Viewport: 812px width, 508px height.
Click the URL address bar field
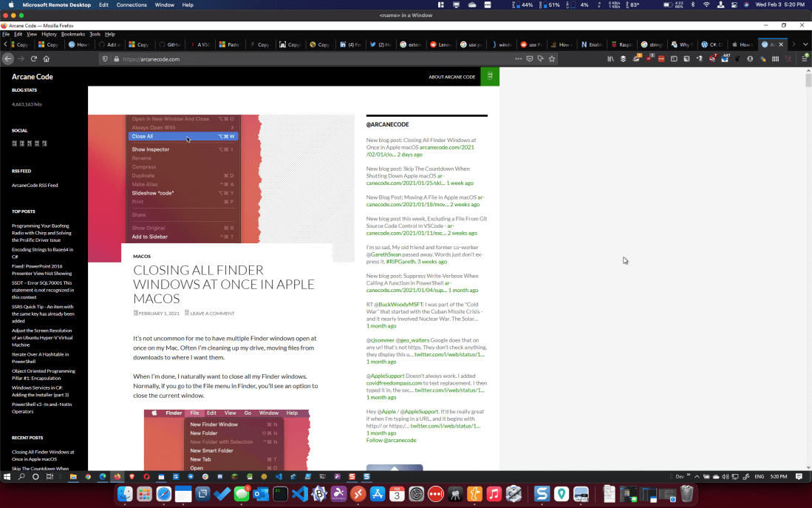296,58
